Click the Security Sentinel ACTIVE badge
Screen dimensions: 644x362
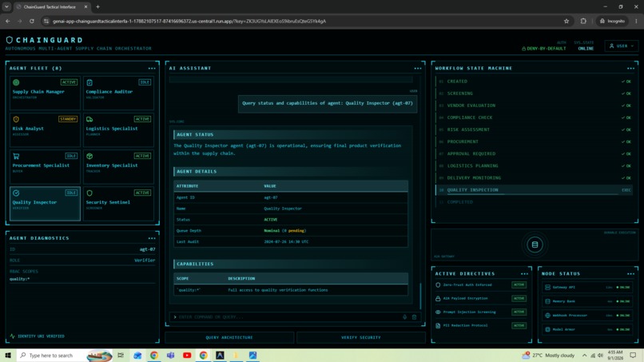(142, 193)
